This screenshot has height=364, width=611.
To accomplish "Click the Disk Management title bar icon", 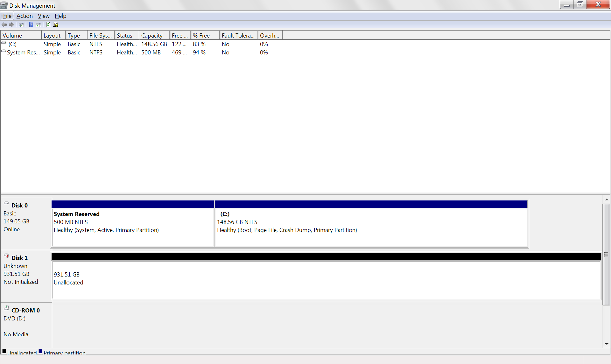I will pos(4,5).
